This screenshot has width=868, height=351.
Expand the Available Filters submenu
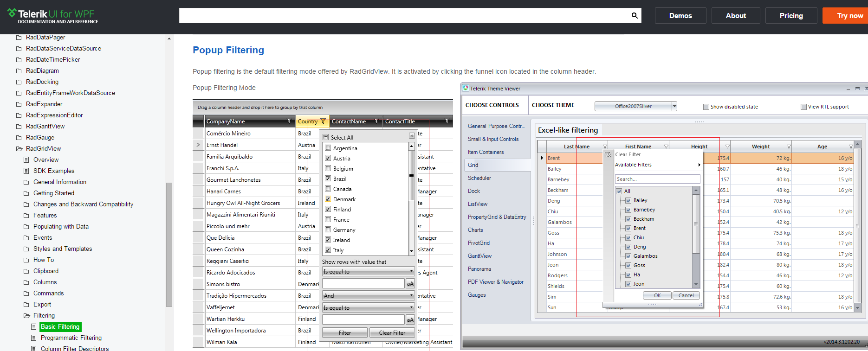pos(658,165)
